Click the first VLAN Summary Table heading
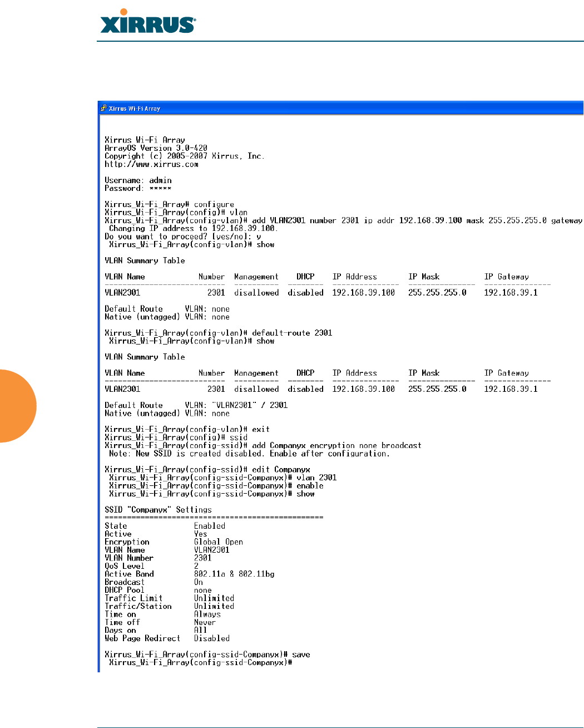Screen dimensions: 584x728 coord(145,260)
